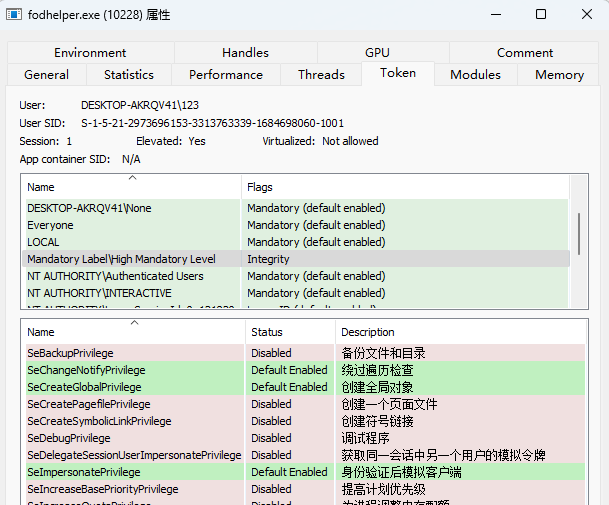Go to the General tab
The width and height of the screenshot is (609, 505).
(47, 75)
